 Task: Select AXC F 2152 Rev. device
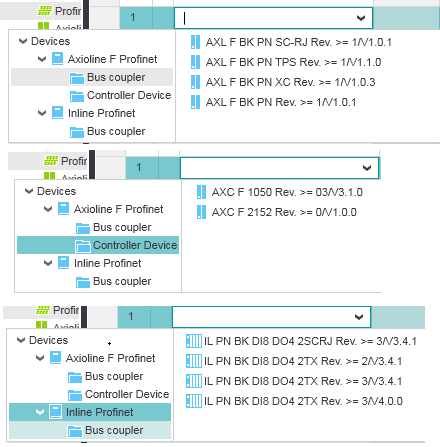(284, 212)
